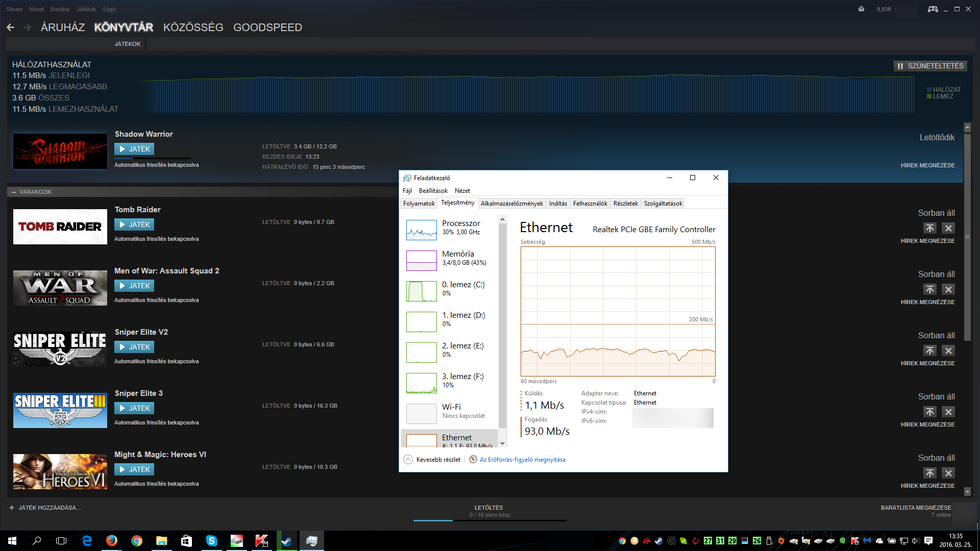Screen dimensions: 980x551
Task: Click JÁTÉK button for Tomb Raider
Action: pyautogui.click(x=134, y=224)
